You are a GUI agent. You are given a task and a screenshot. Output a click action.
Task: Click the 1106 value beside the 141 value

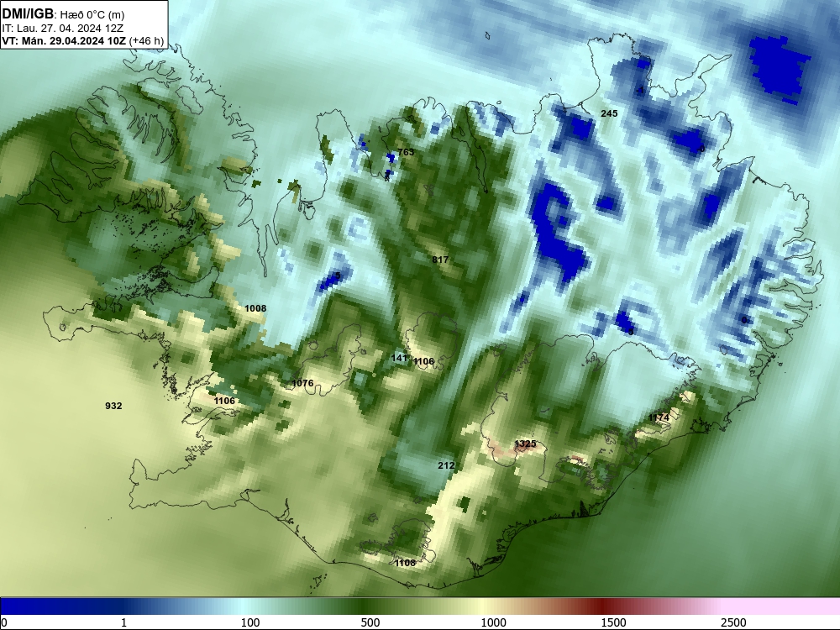(423, 361)
